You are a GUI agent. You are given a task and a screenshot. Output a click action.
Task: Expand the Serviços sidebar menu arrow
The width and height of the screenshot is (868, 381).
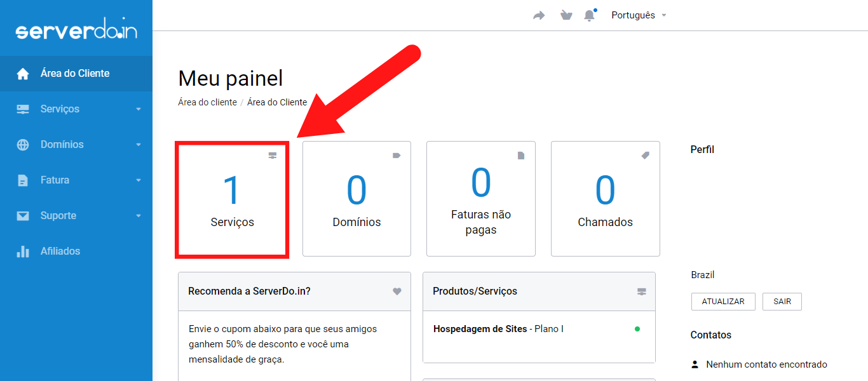pyautogui.click(x=139, y=109)
